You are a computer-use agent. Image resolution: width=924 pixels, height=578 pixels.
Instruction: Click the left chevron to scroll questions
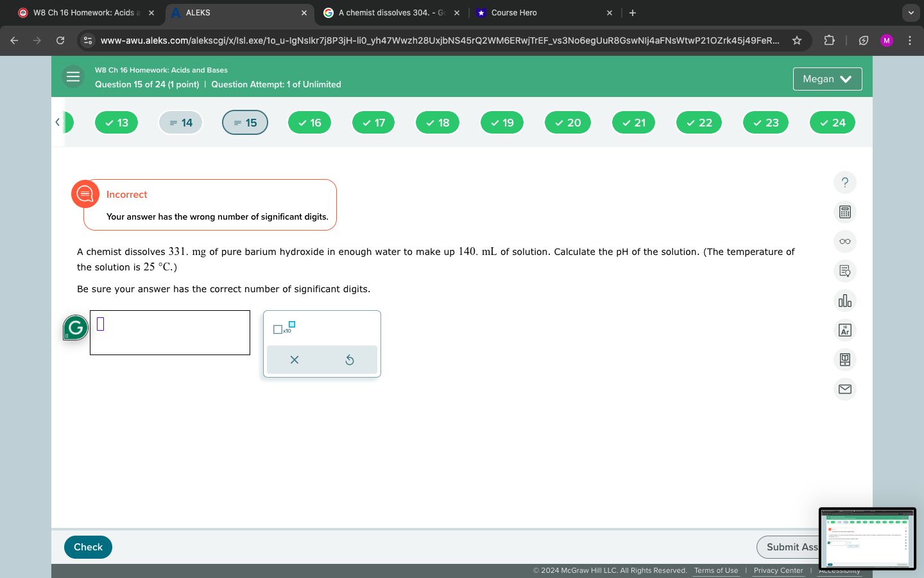[x=58, y=122]
